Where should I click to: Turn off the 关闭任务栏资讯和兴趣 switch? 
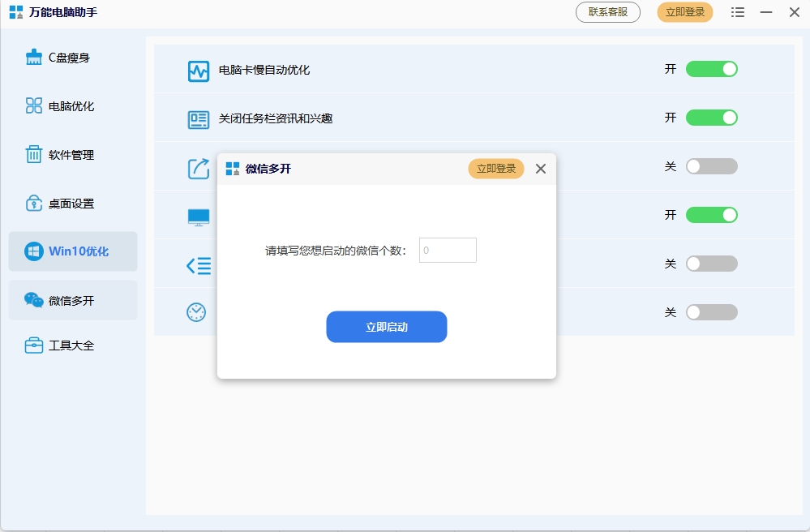click(711, 118)
